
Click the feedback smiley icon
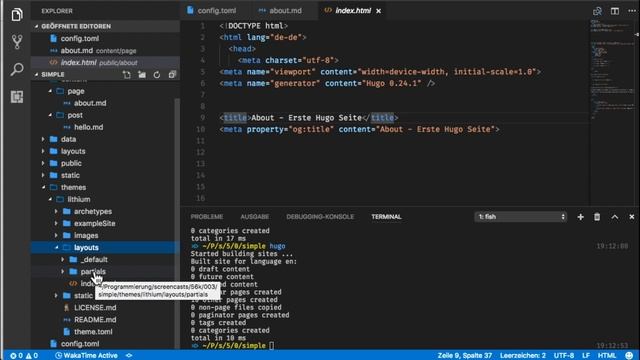pos(629,356)
